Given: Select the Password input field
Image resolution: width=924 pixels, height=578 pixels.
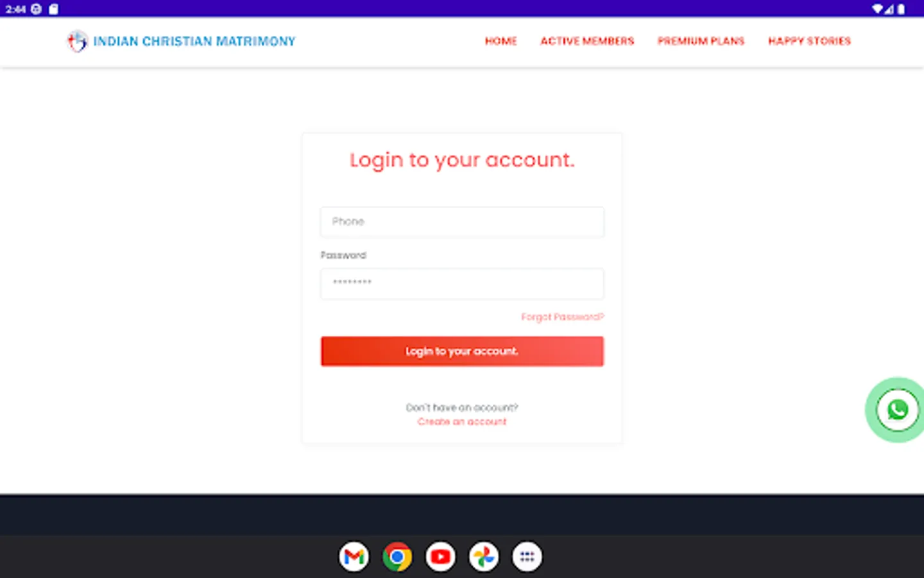Looking at the screenshot, I should pos(462,283).
